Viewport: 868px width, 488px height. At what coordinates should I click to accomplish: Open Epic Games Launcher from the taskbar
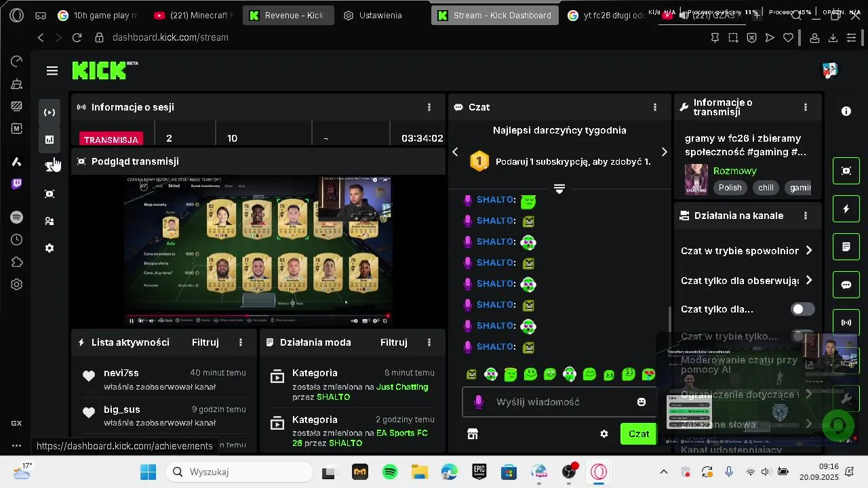tap(479, 472)
